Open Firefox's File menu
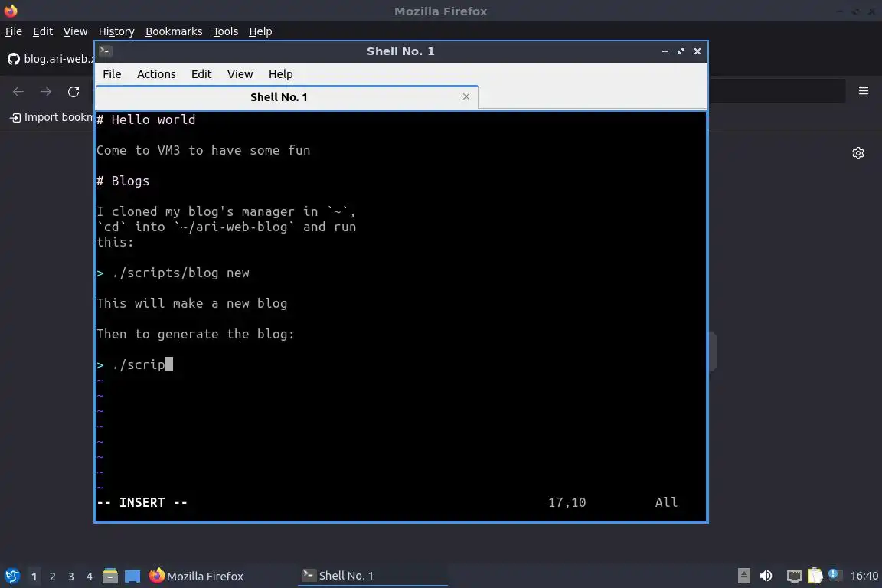 pyautogui.click(x=14, y=31)
